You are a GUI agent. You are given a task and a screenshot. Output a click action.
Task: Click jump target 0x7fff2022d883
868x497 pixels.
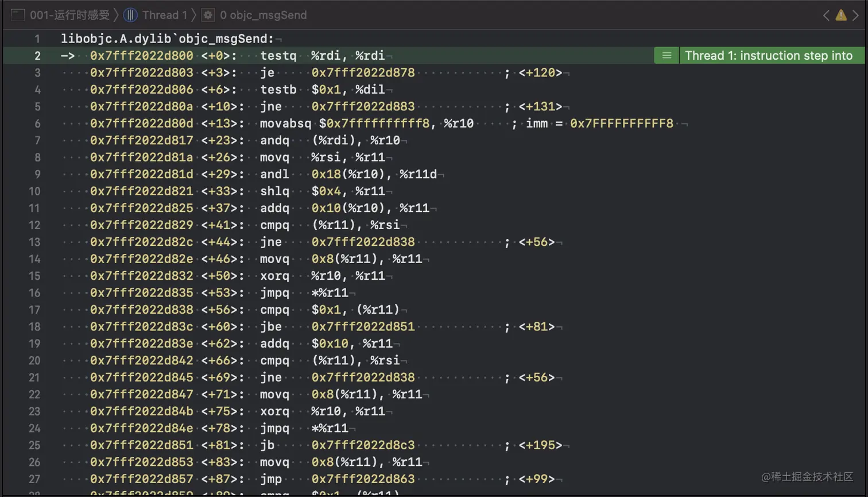pyautogui.click(x=363, y=107)
